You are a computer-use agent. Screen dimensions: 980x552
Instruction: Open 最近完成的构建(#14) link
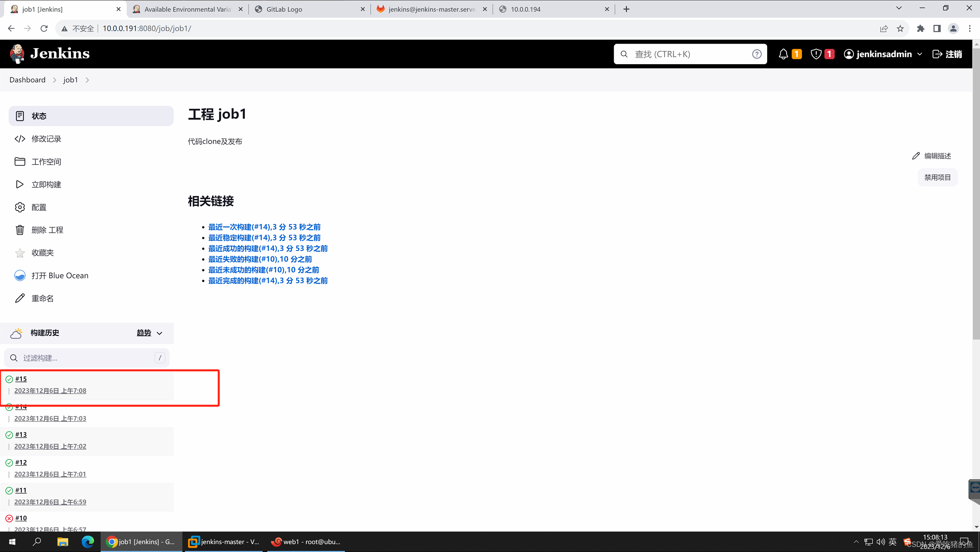point(268,280)
